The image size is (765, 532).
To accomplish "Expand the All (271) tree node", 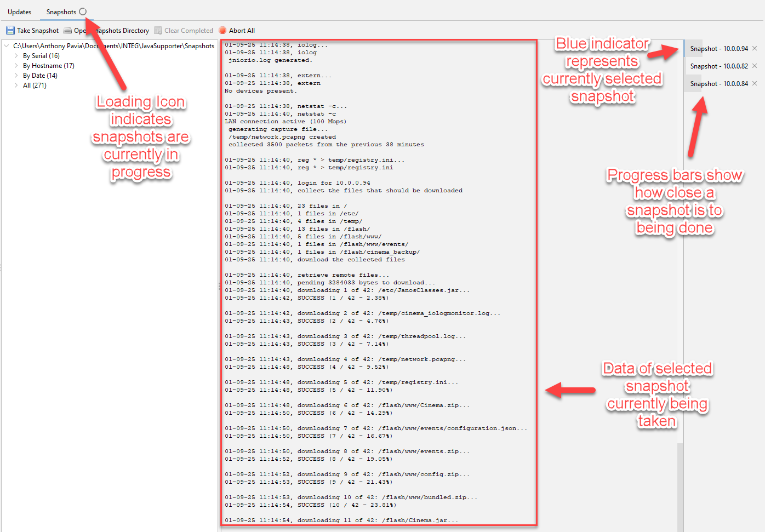I will 16,85.
